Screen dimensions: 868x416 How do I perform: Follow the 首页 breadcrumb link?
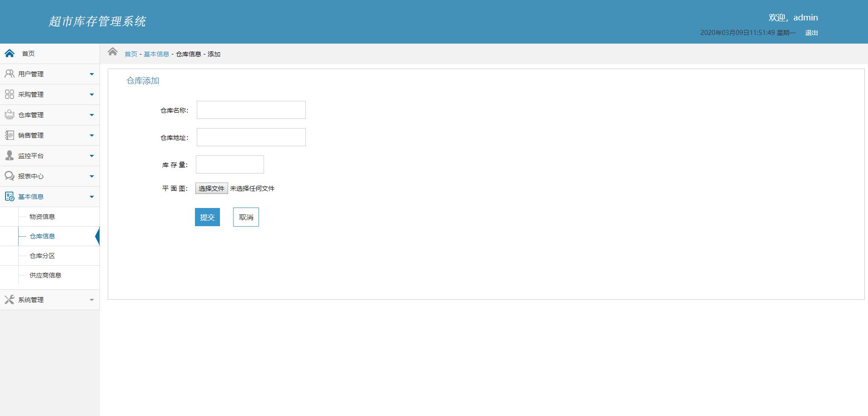(x=131, y=54)
